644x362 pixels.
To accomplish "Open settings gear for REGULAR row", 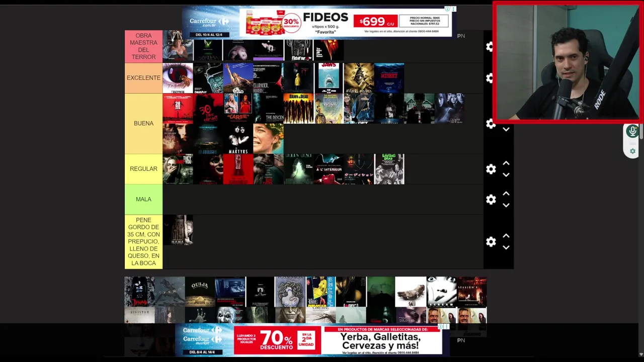I will pyautogui.click(x=491, y=169).
